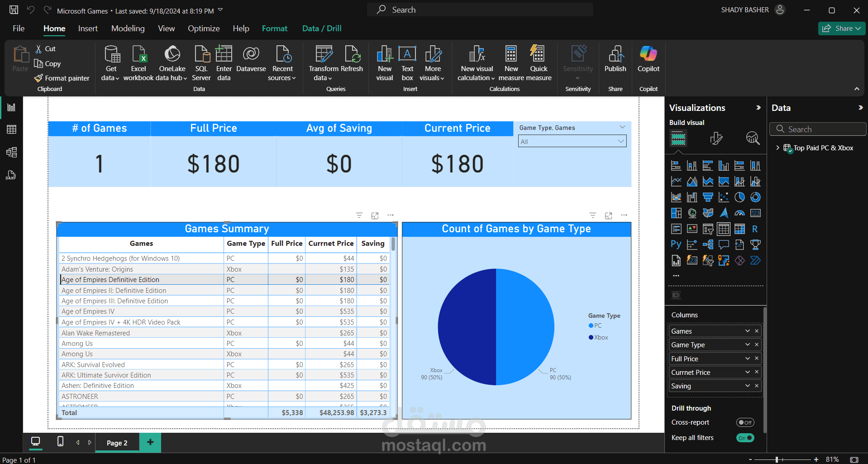Screen dimensions: 868x464
Task: Pick the Line chart visualization icon
Action: [676, 182]
